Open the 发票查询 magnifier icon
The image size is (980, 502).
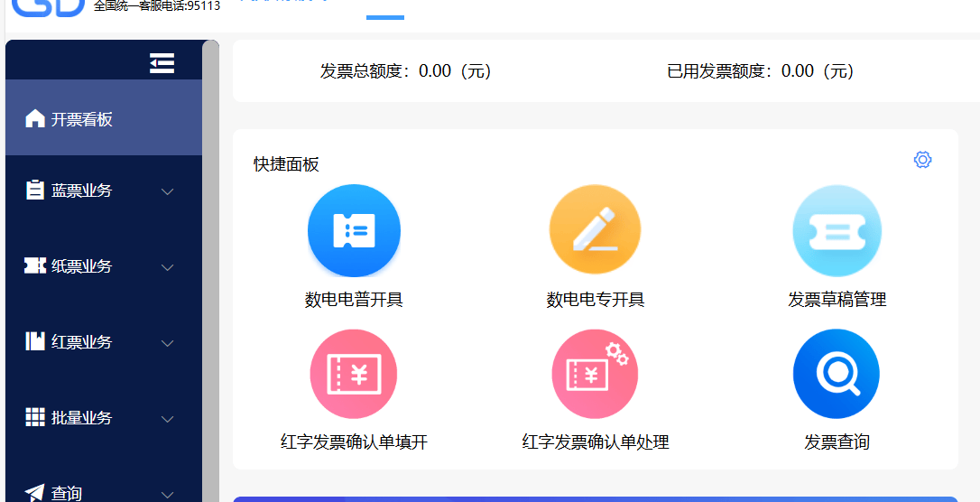[x=837, y=374]
